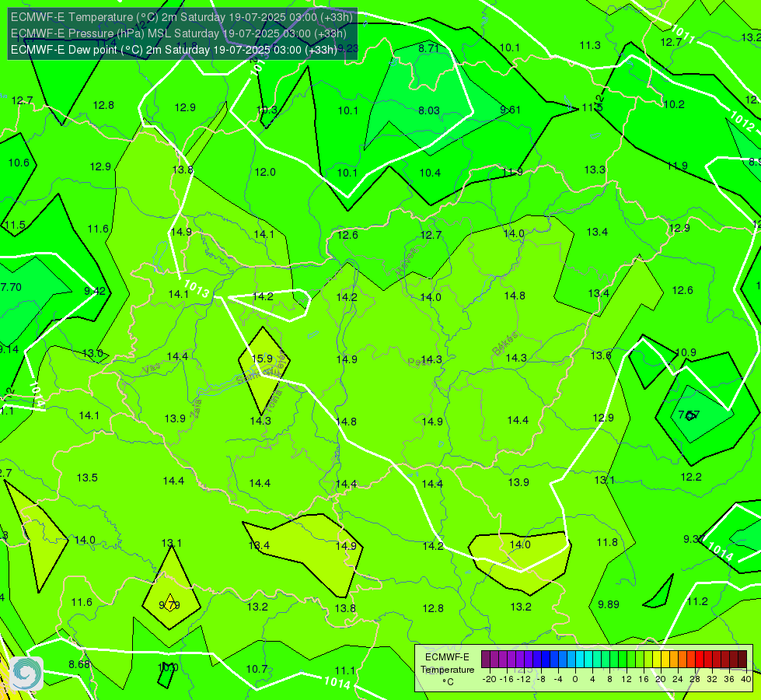Click the 13.5 temperature value

(87, 478)
